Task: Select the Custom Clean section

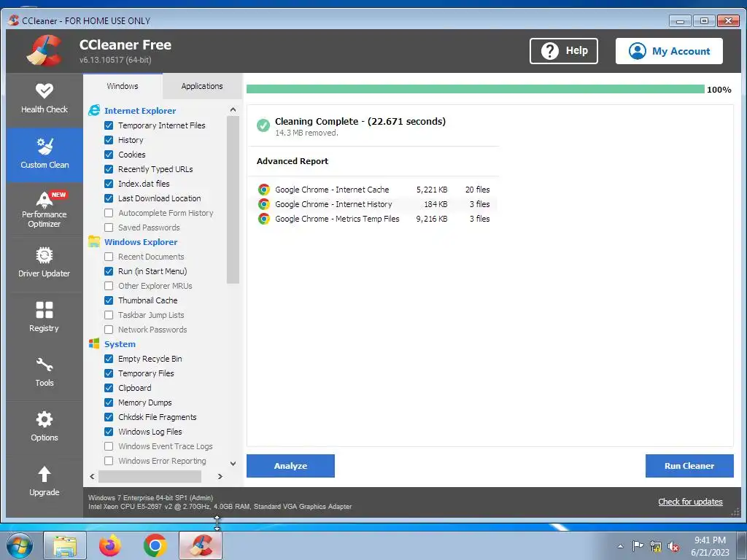Action: coord(44,155)
